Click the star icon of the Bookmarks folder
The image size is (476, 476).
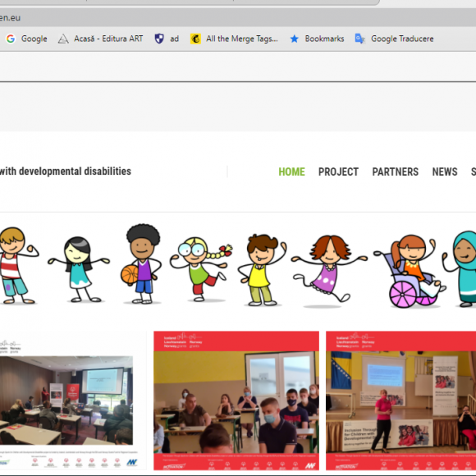click(x=294, y=39)
